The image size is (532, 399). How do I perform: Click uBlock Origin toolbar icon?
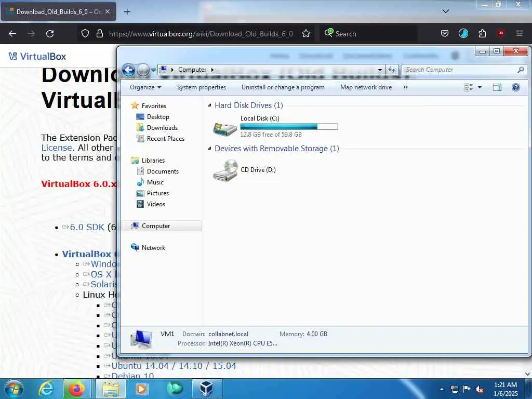(x=501, y=33)
